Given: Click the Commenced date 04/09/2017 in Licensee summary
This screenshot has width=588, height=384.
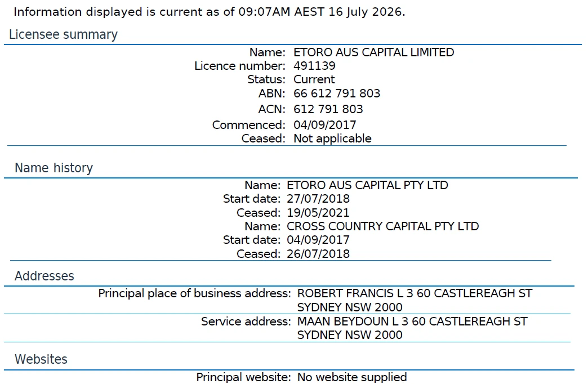Looking at the screenshot, I should pyautogui.click(x=325, y=125).
